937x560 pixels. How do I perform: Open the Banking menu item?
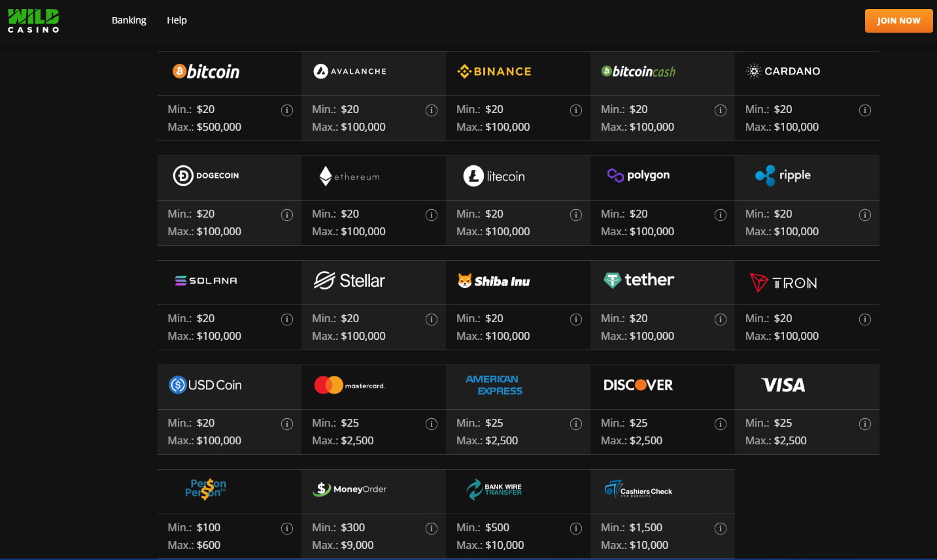point(129,20)
